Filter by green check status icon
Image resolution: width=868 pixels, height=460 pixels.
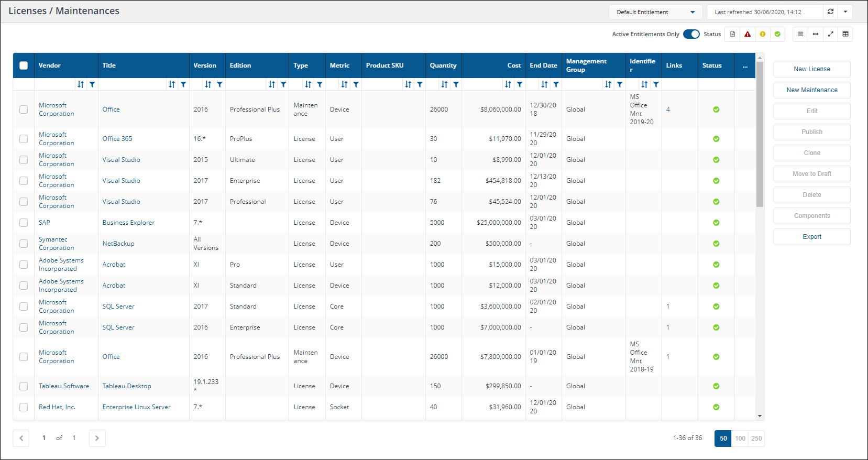click(777, 35)
